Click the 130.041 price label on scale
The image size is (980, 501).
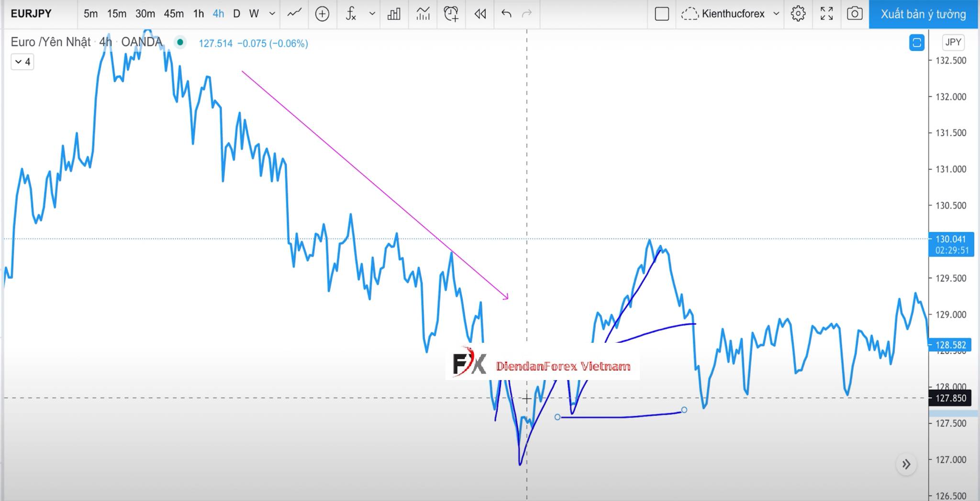coord(951,244)
